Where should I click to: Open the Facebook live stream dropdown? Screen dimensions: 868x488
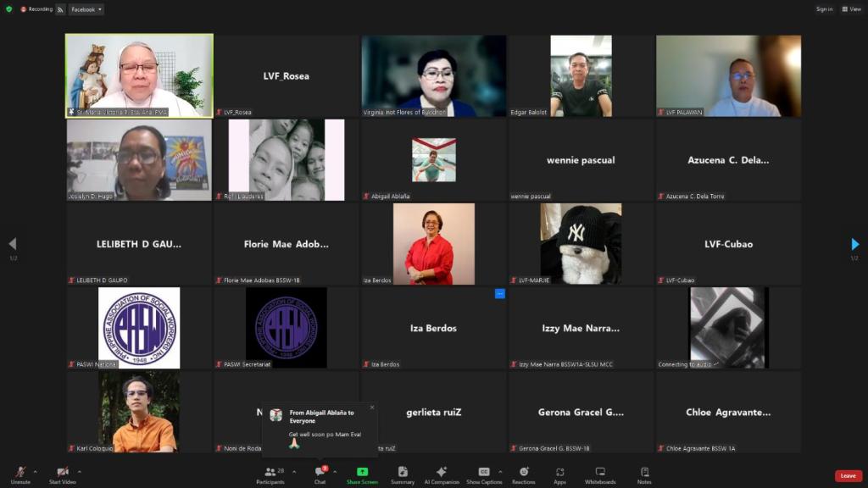click(x=86, y=9)
